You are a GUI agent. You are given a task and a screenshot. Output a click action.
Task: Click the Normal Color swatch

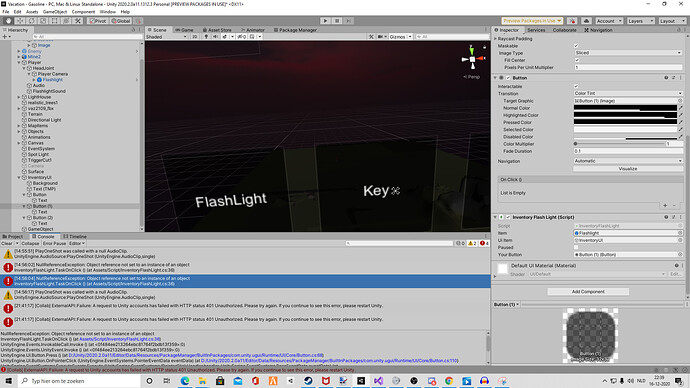point(625,108)
